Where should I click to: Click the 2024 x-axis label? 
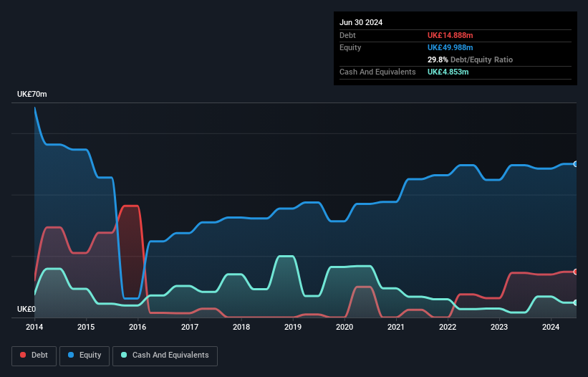551,327
